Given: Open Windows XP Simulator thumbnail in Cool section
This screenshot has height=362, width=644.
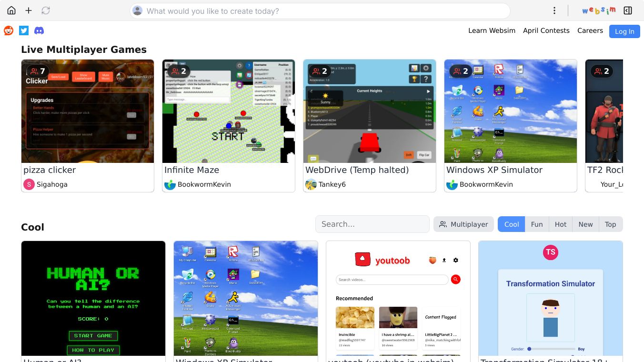Looking at the screenshot, I should [x=246, y=298].
